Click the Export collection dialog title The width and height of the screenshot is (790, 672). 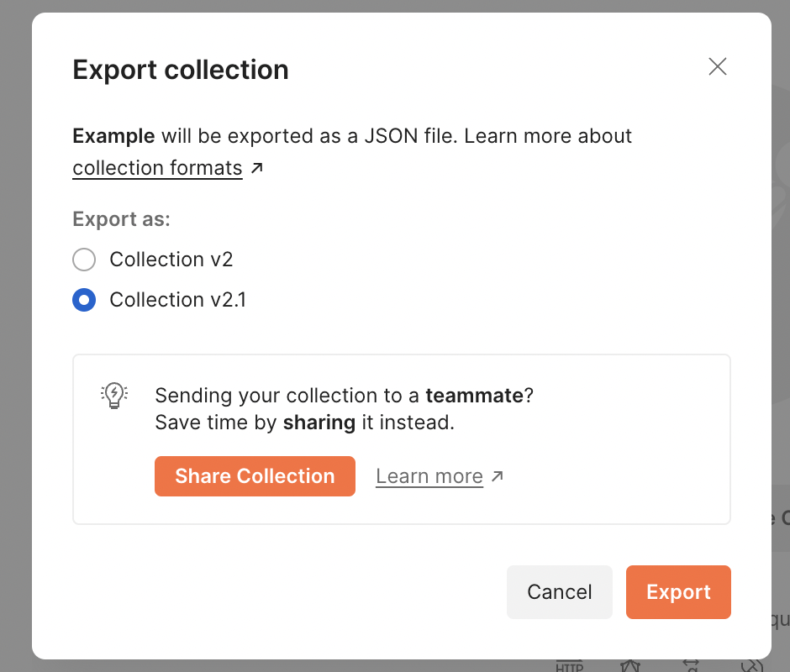(181, 70)
